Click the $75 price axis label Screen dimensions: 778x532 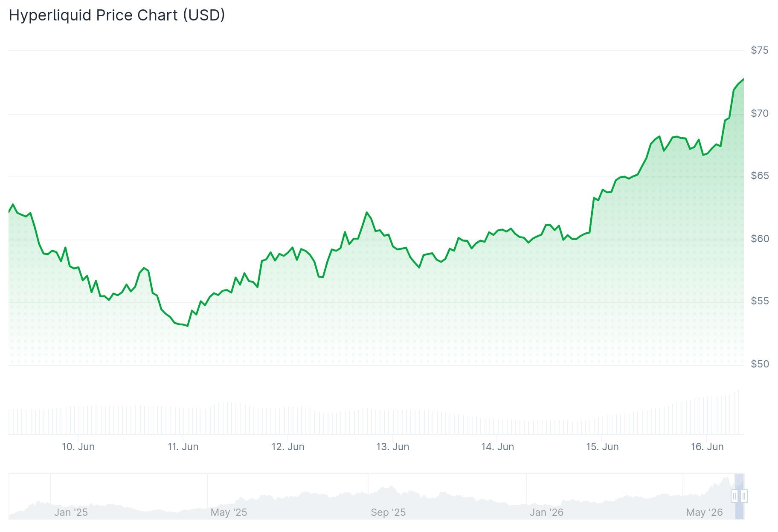click(x=760, y=50)
